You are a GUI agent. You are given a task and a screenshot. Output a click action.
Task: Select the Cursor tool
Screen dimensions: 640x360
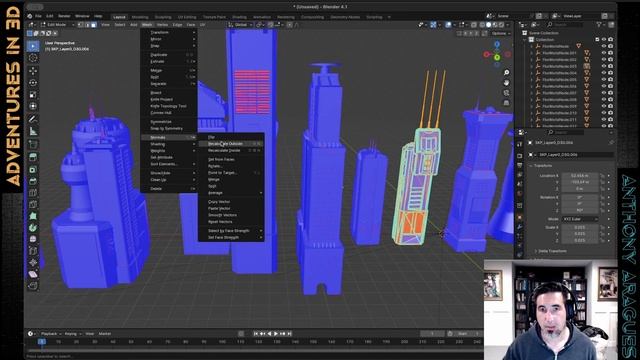[x=33, y=58]
